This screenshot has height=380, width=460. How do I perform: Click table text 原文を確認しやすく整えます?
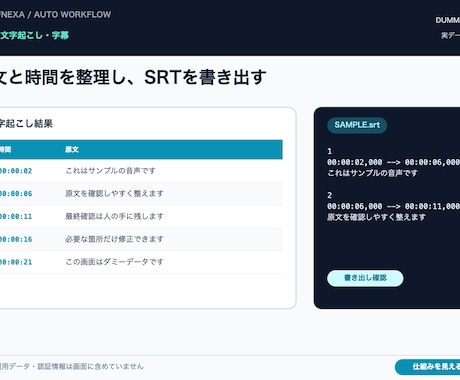(x=114, y=194)
